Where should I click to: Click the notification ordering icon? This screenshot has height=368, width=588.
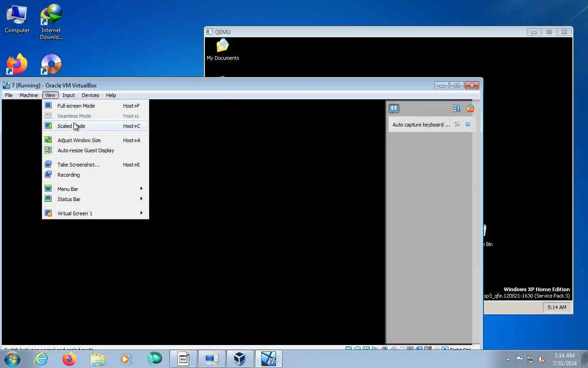(456, 109)
